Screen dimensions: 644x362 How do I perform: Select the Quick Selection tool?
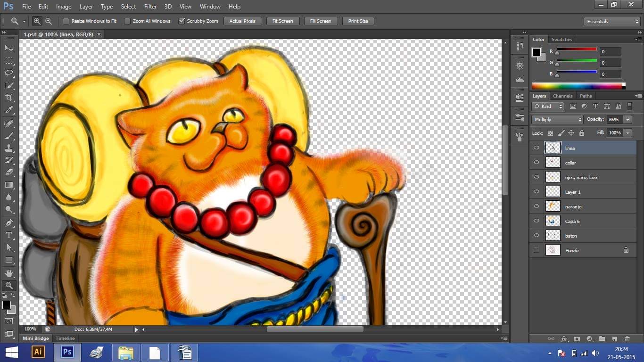tap(9, 85)
